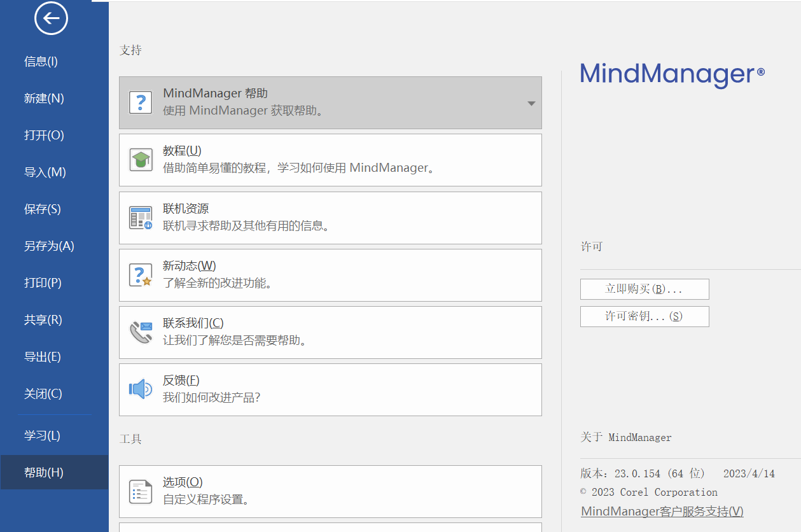The width and height of the screenshot is (801, 532).
Task: Click the 支持 section heading
Action: tap(130, 50)
